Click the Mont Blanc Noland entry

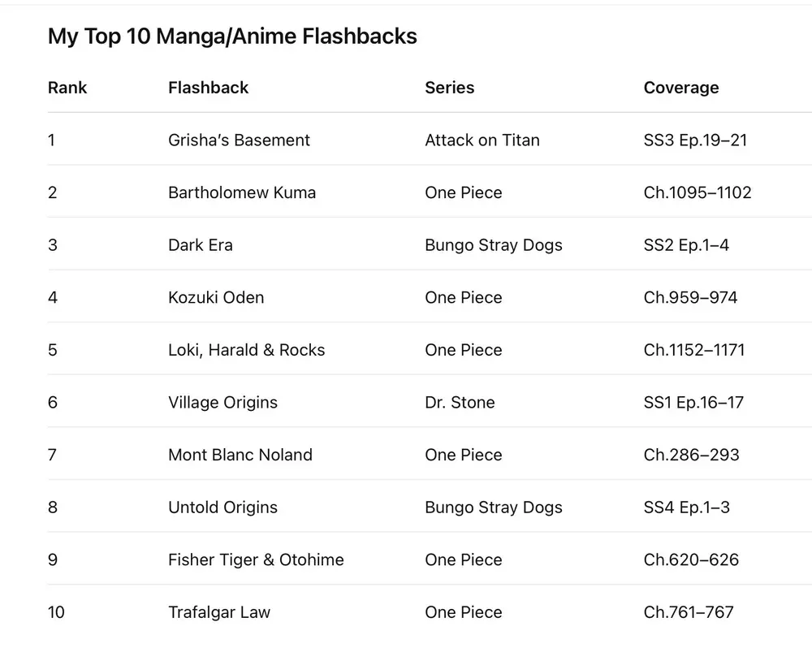coord(240,455)
